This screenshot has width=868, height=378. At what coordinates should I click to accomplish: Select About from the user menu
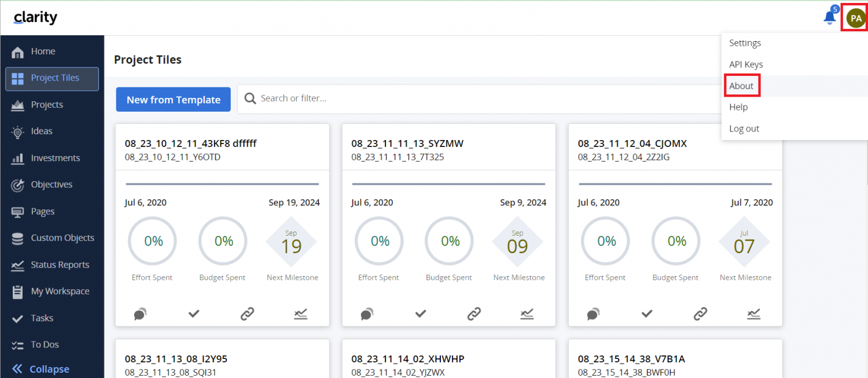741,86
